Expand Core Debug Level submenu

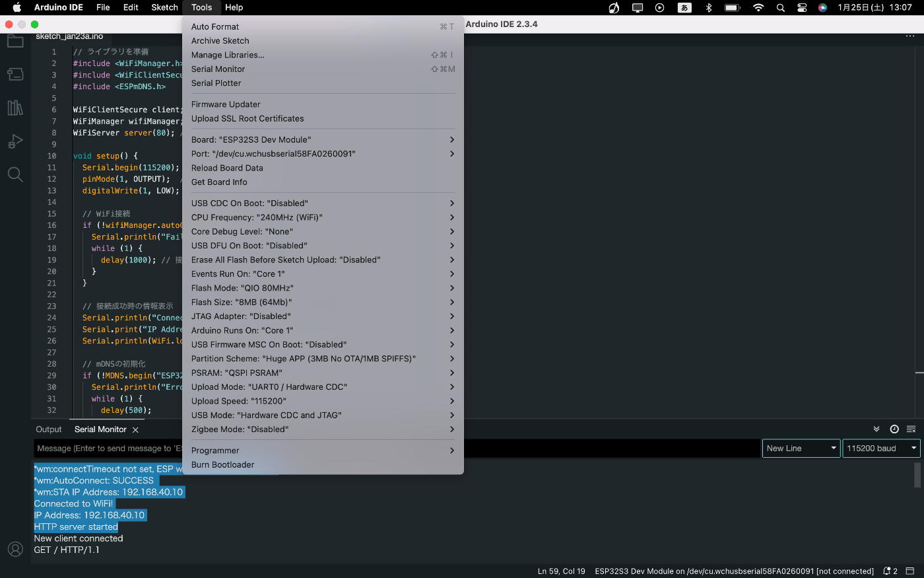coord(323,232)
